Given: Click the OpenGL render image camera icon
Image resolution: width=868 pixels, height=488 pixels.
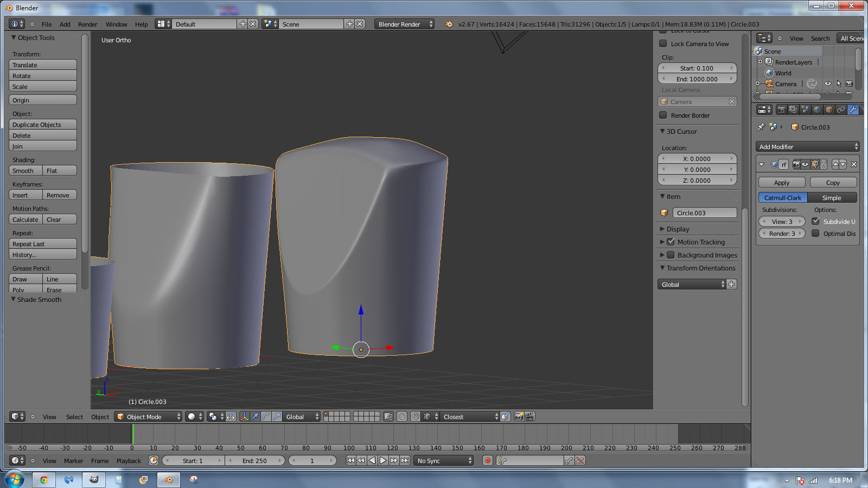Looking at the screenshot, I should coord(519,416).
